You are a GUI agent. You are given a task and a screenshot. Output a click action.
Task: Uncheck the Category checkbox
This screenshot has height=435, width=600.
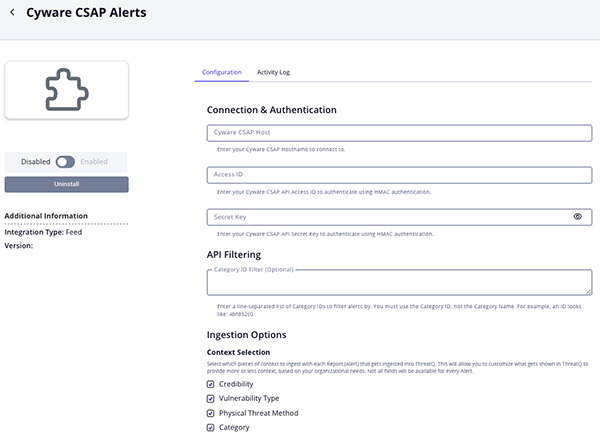coord(210,427)
